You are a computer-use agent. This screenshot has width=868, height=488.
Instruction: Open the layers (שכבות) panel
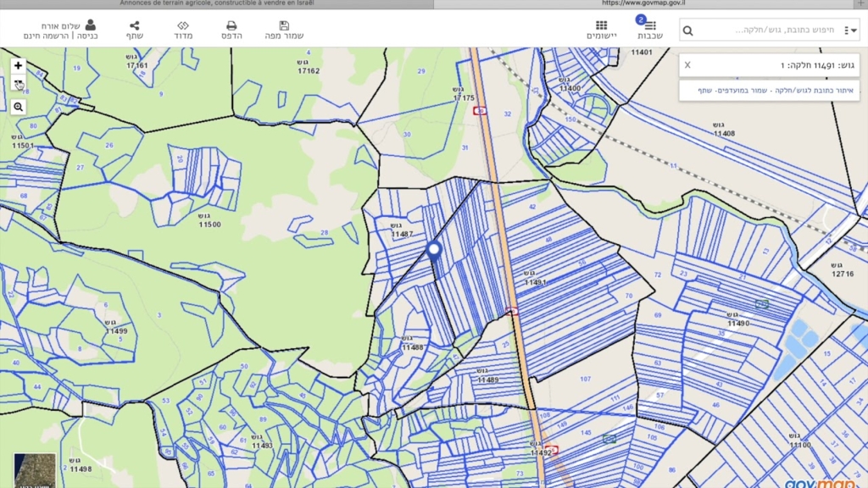coord(649,30)
